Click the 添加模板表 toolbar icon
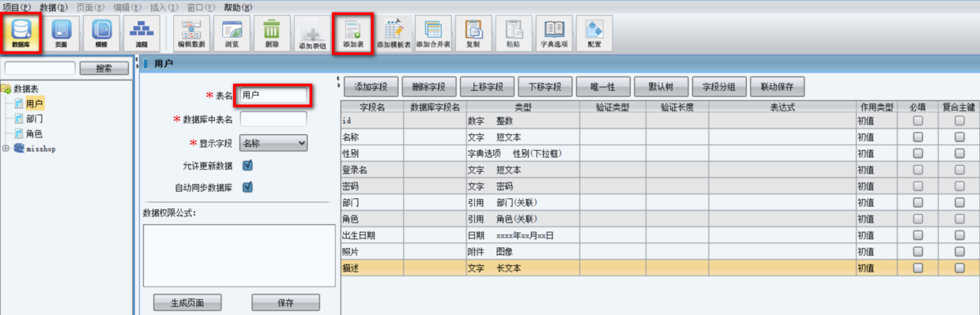980x315 pixels. pos(394,33)
